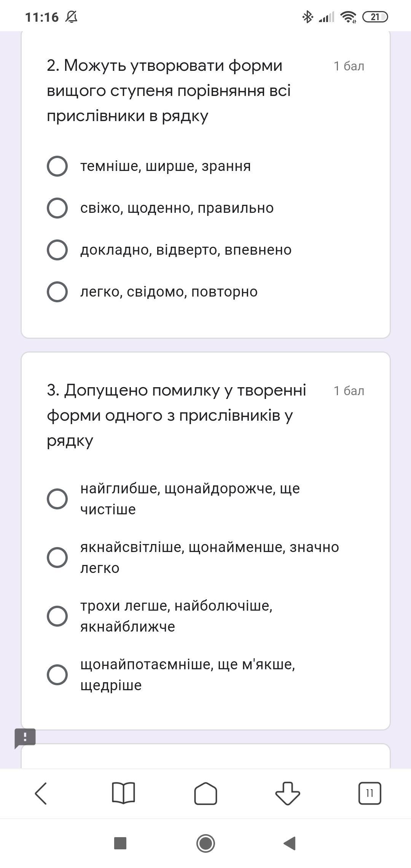Choose "якнайсвітліше, щонайменше, значно легко" answer

pyautogui.click(x=57, y=557)
